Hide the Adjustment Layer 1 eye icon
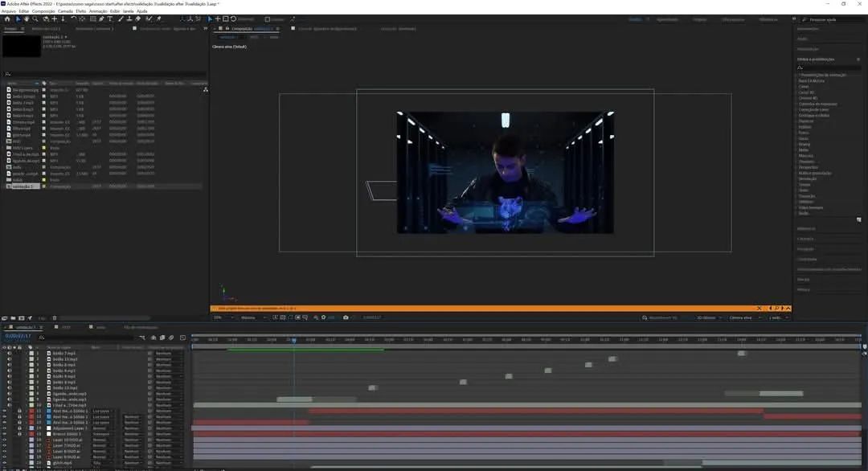868x471 pixels. 5,428
